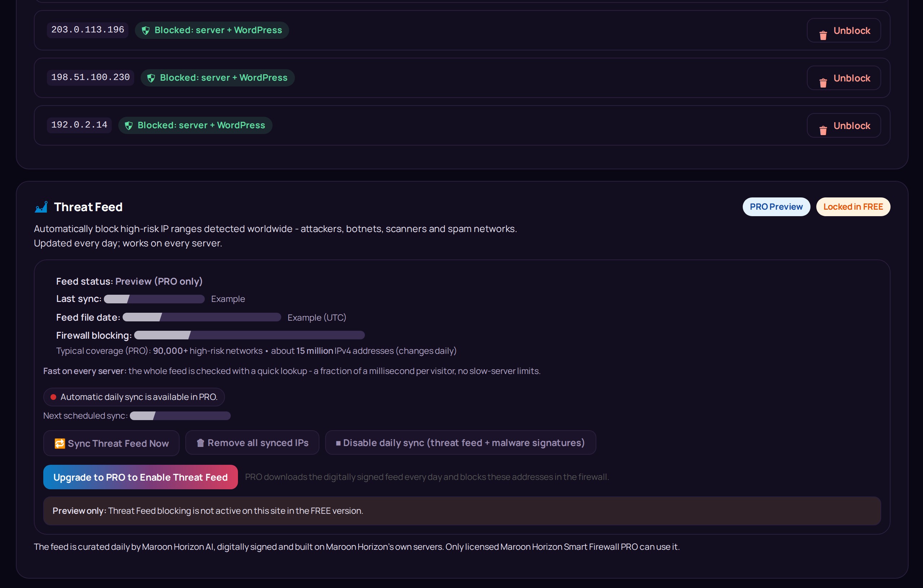This screenshot has width=923, height=588.
Task: Select the IP text 192.0.2.14
Action: pyautogui.click(x=79, y=125)
